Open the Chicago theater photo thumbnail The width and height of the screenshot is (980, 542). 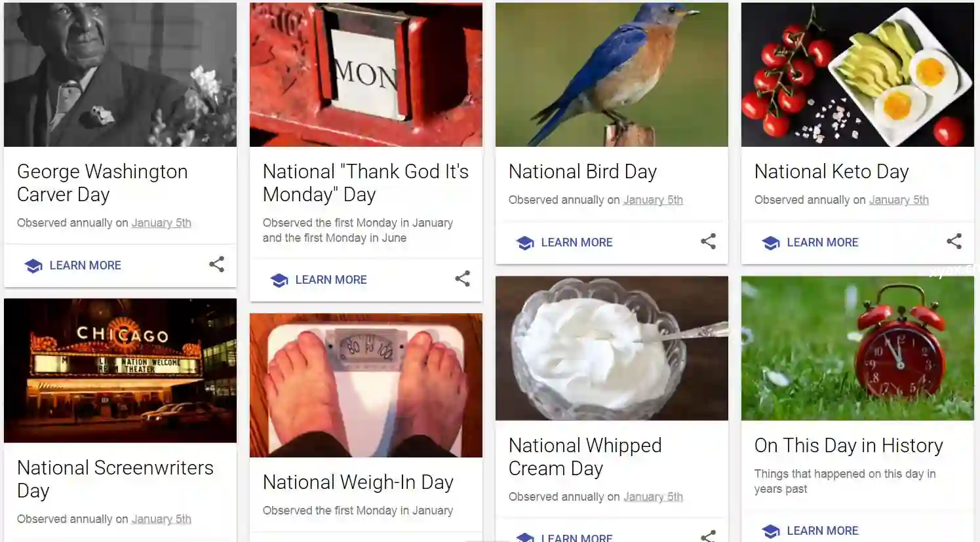coord(120,370)
